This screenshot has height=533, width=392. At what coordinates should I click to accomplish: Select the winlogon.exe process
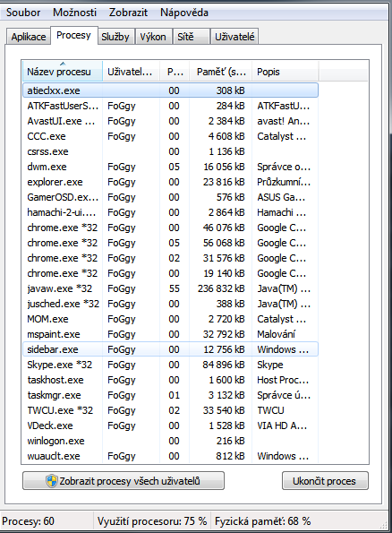[170, 441]
